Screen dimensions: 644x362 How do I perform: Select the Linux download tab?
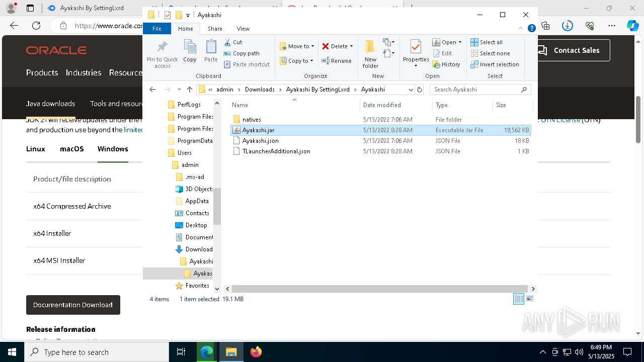tap(36, 149)
